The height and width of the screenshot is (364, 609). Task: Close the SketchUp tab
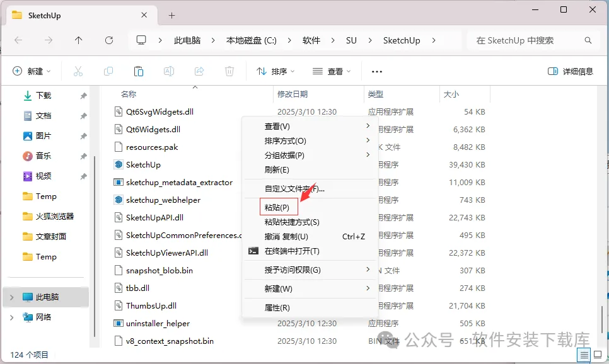pos(144,15)
